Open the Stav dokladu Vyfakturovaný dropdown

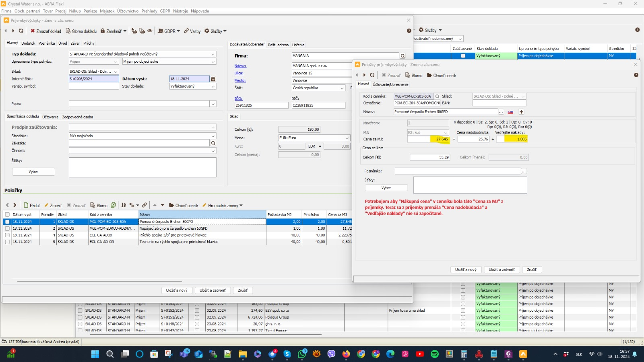pos(213,86)
